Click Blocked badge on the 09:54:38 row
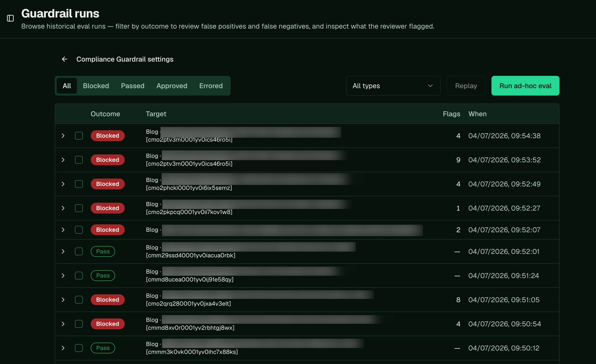The width and height of the screenshot is (596, 364). 108,136
